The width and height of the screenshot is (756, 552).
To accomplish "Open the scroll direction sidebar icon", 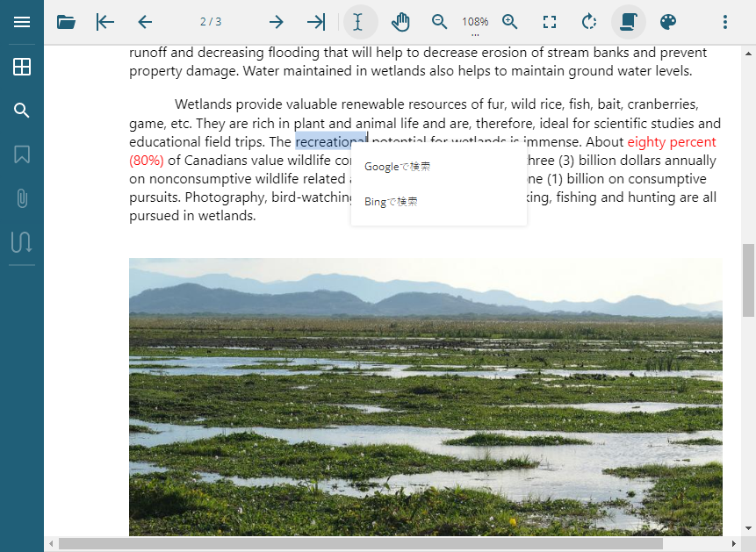I will coord(22,242).
